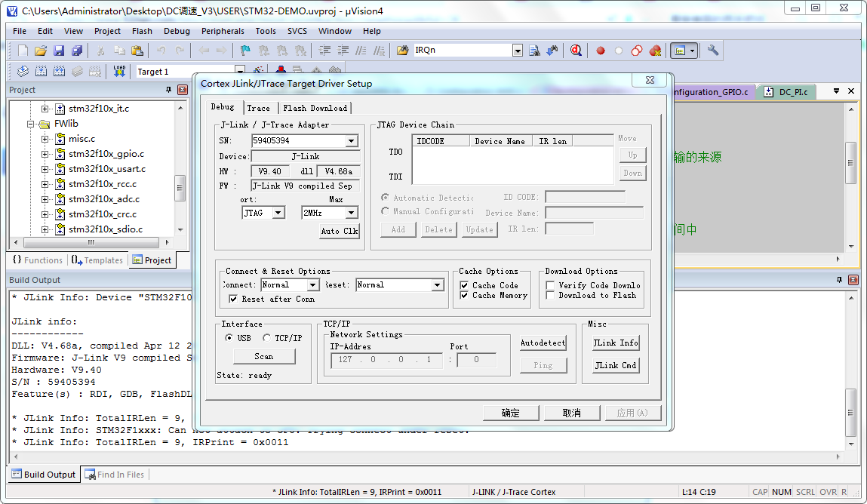This screenshot has height=504, width=867.
Task: Open the Reset type Normal dropdown
Action: click(x=438, y=284)
